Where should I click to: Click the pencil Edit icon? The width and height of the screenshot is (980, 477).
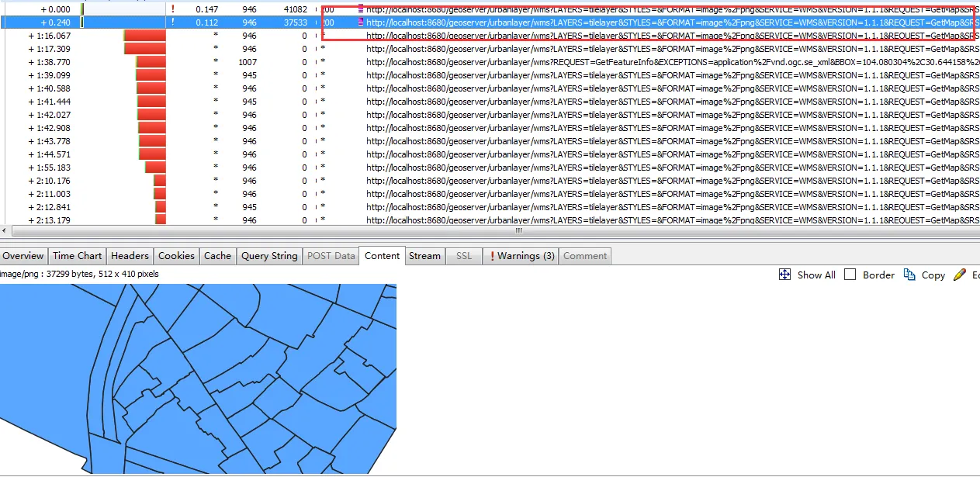960,275
